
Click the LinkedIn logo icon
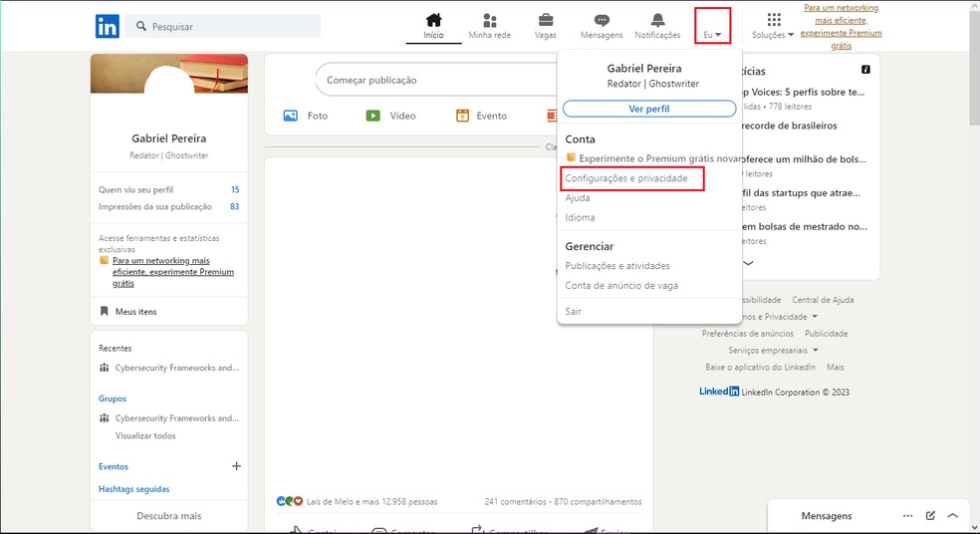(x=107, y=26)
